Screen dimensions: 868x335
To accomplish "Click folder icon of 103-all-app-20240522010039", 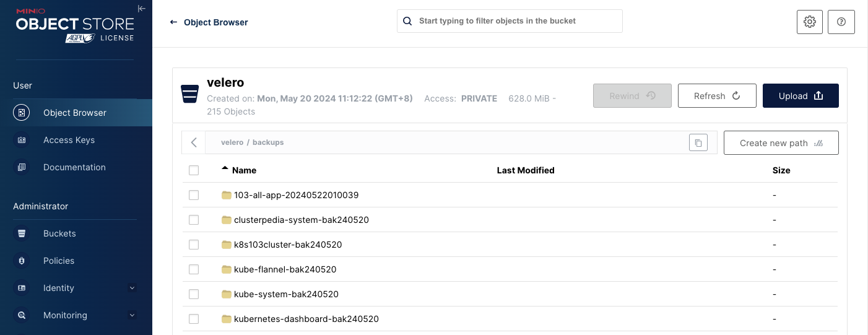I will coord(226,195).
